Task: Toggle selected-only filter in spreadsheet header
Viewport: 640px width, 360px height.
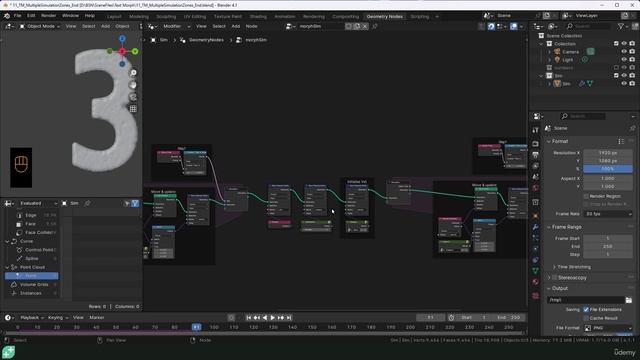Action: pyautogui.click(x=127, y=203)
